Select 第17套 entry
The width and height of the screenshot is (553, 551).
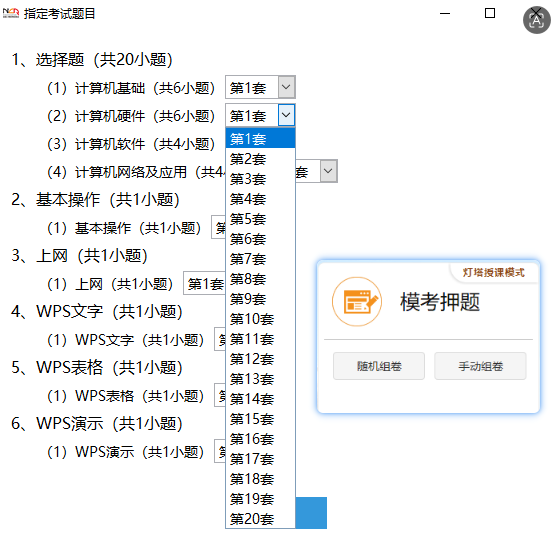click(260, 459)
